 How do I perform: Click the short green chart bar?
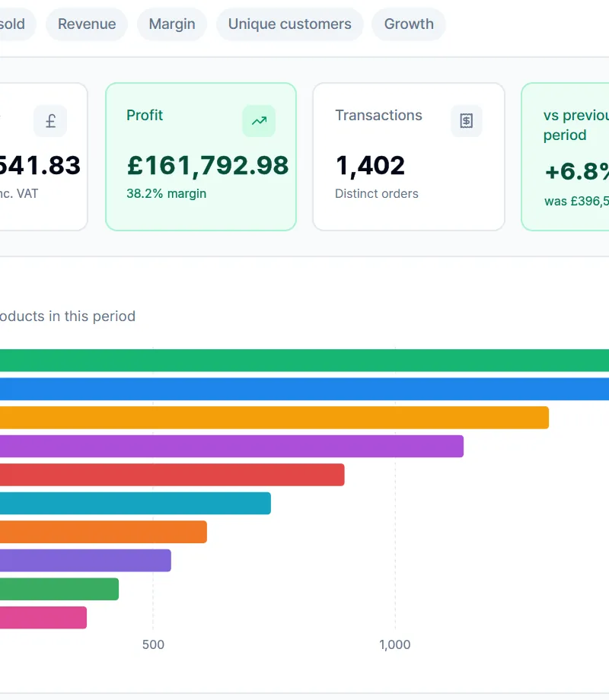tap(59, 589)
